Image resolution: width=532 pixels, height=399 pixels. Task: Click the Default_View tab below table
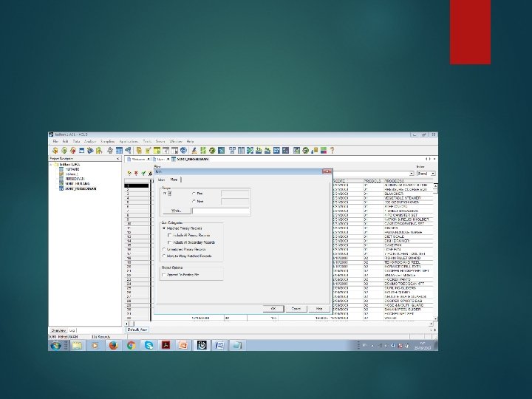coord(137,330)
